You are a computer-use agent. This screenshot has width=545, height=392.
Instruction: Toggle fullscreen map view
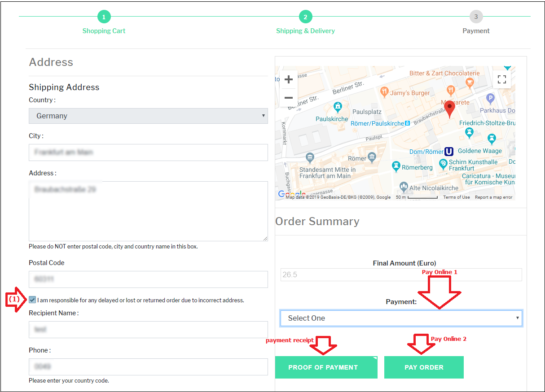tap(502, 80)
